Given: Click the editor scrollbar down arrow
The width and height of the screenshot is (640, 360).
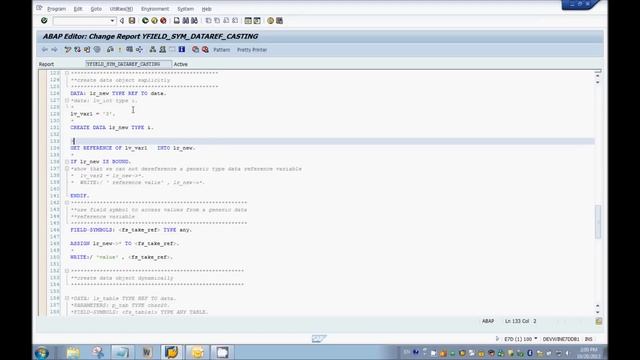Looking at the screenshot, I should point(598,312).
